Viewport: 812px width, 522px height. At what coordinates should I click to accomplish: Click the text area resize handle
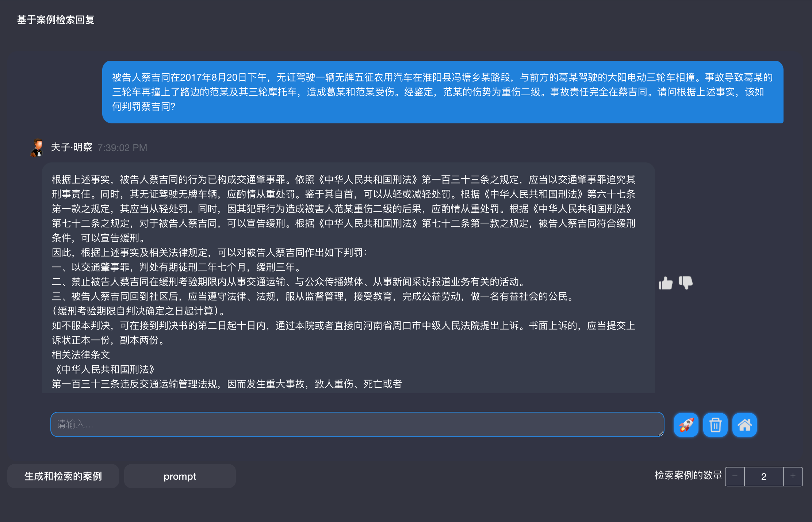pos(661,434)
